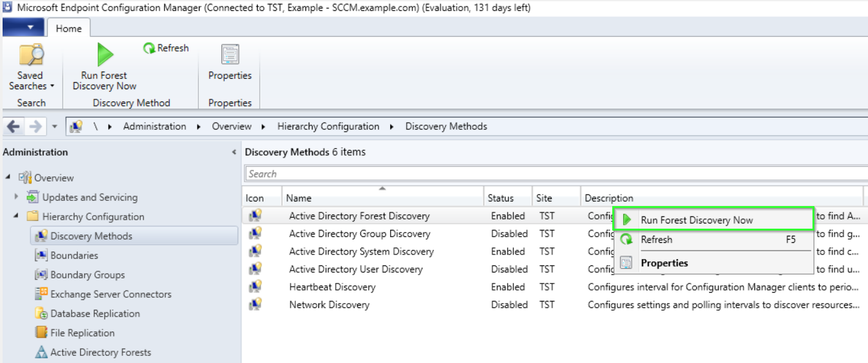
Task: Choose Properties in the context menu
Action: [664, 263]
